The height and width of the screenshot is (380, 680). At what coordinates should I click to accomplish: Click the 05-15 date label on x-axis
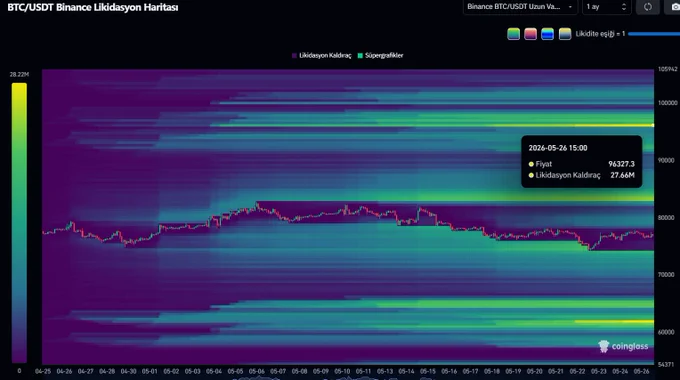[x=428, y=371]
